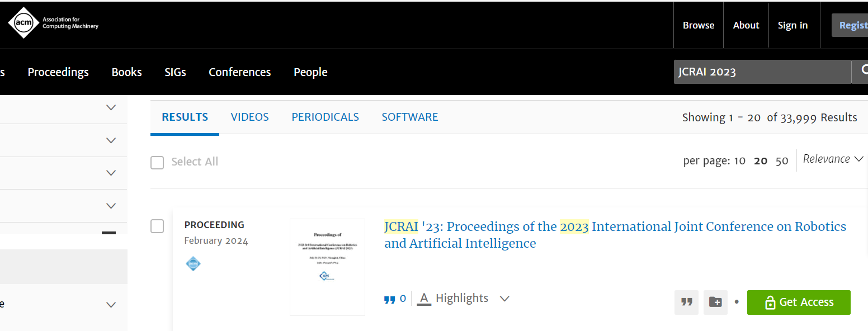Click the search field containing JCRAI 2023
The height and width of the screenshot is (331, 868).
(762, 72)
